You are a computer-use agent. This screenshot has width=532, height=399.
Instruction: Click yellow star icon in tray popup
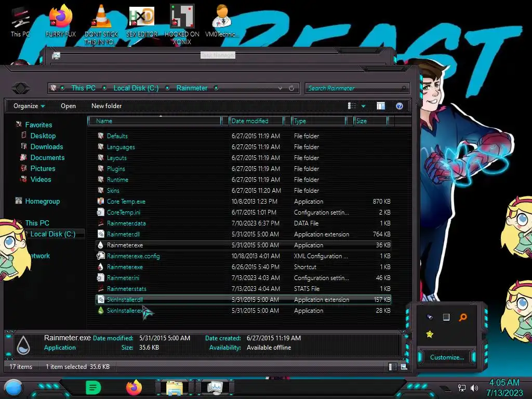click(430, 334)
